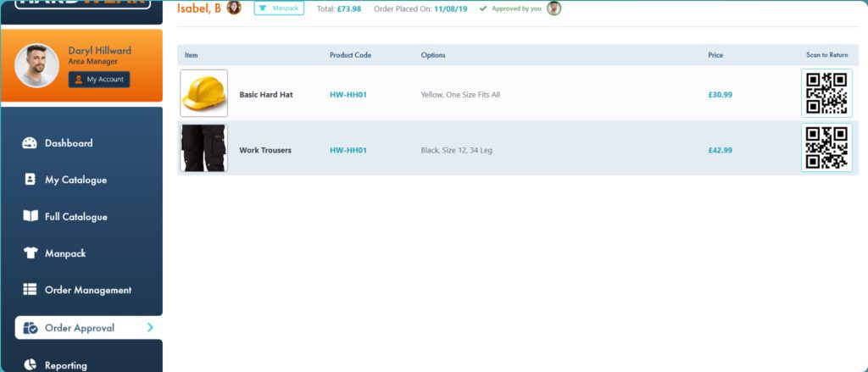Click the Full Catalogue open-book icon

point(30,216)
